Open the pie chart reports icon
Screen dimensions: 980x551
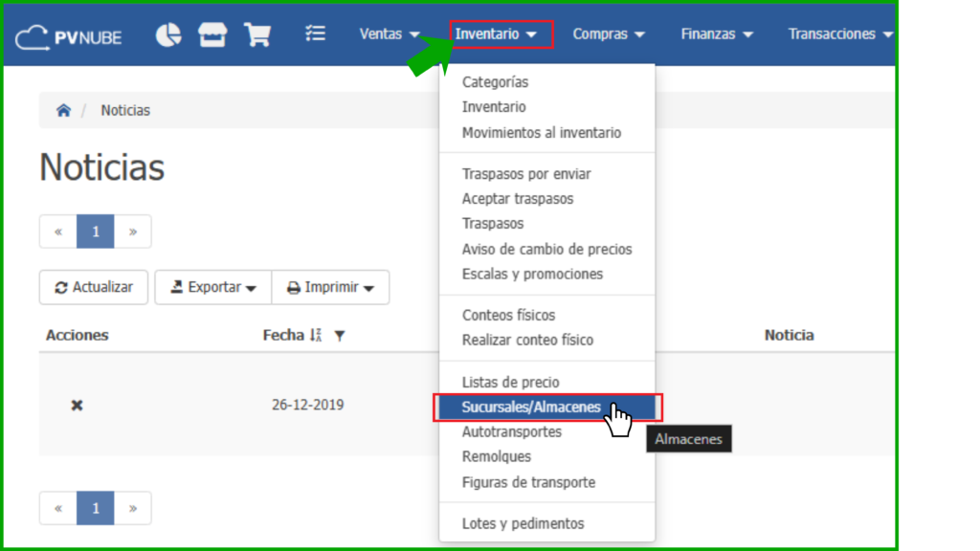[x=168, y=34]
